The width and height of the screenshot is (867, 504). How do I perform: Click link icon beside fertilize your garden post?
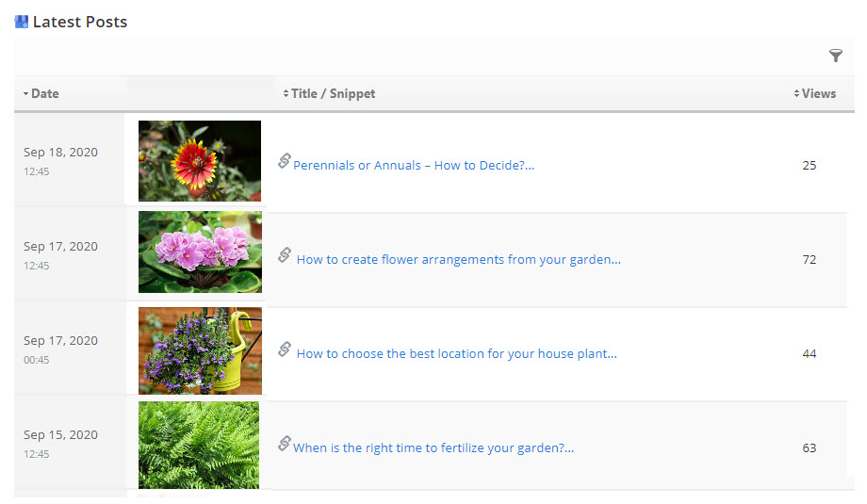tap(284, 444)
